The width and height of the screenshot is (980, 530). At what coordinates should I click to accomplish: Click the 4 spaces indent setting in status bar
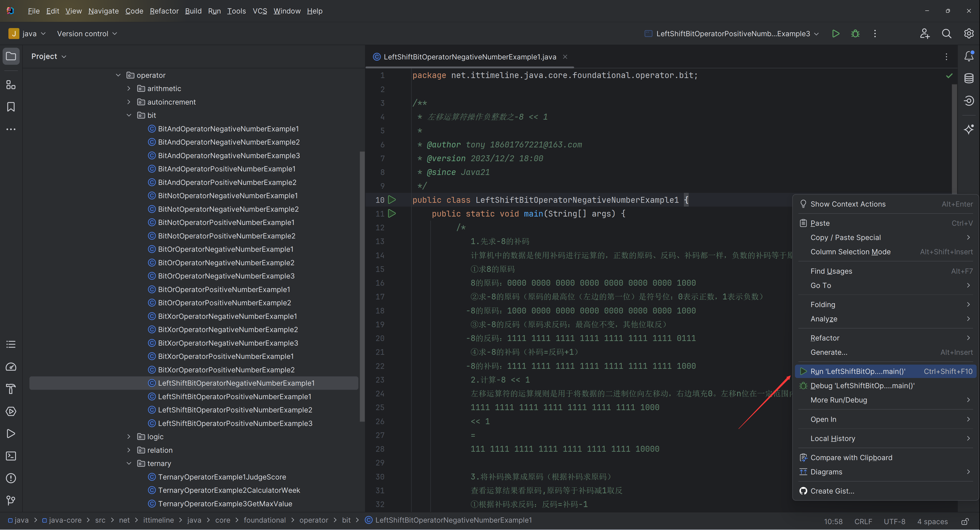point(932,522)
